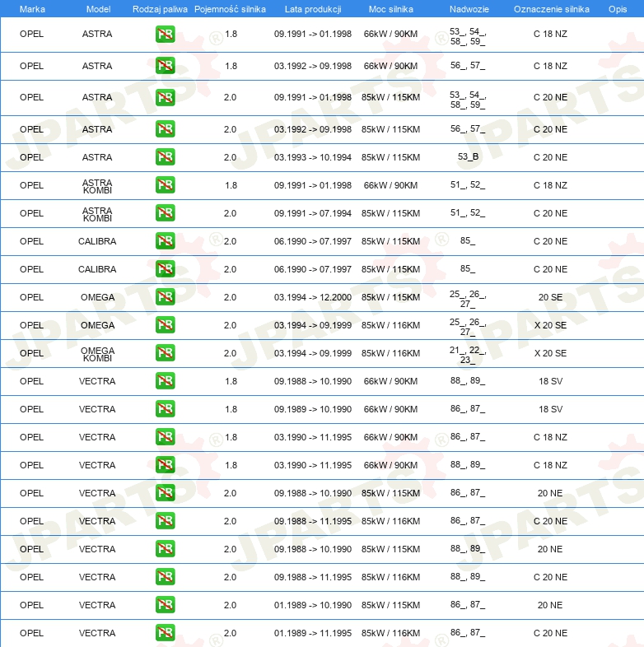Screen dimensions: 644x647
Task: Click petrol icon in Astra Kombi 2.0 row
Action: point(166,213)
